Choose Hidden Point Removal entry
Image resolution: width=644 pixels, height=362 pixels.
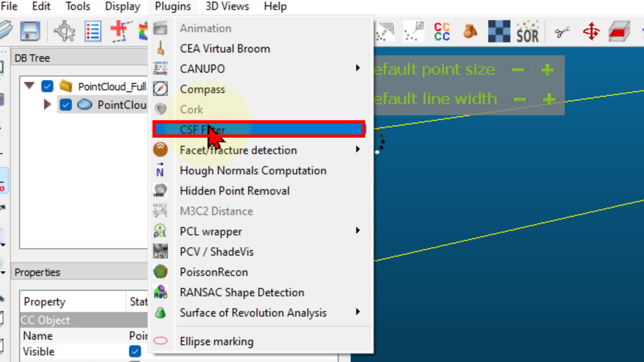tap(234, 191)
